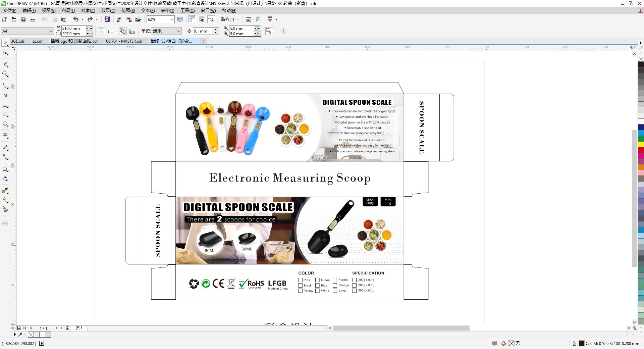Click the 贴齐(T) snap-to button
This screenshot has height=349, width=644.
pyautogui.click(x=227, y=19)
